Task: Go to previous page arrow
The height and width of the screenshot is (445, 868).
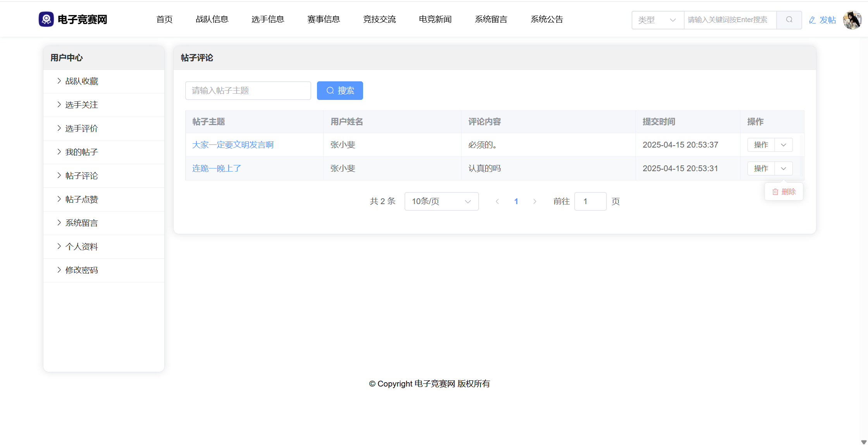Action: click(x=497, y=201)
